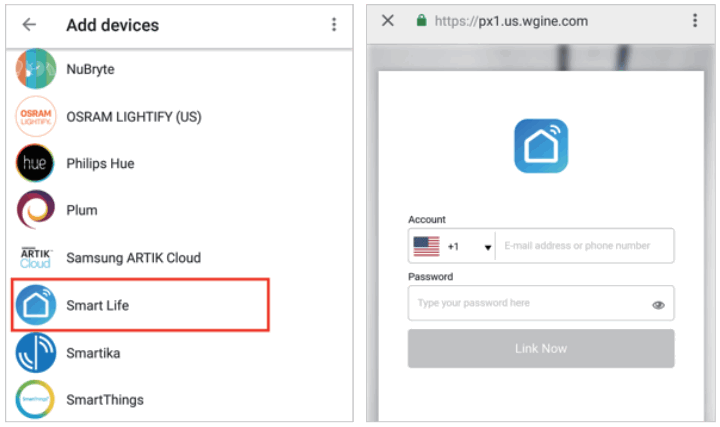The width and height of the screenshot is (720, 427).
Task: Select the Smart Life entry
Action: (140, 305)
